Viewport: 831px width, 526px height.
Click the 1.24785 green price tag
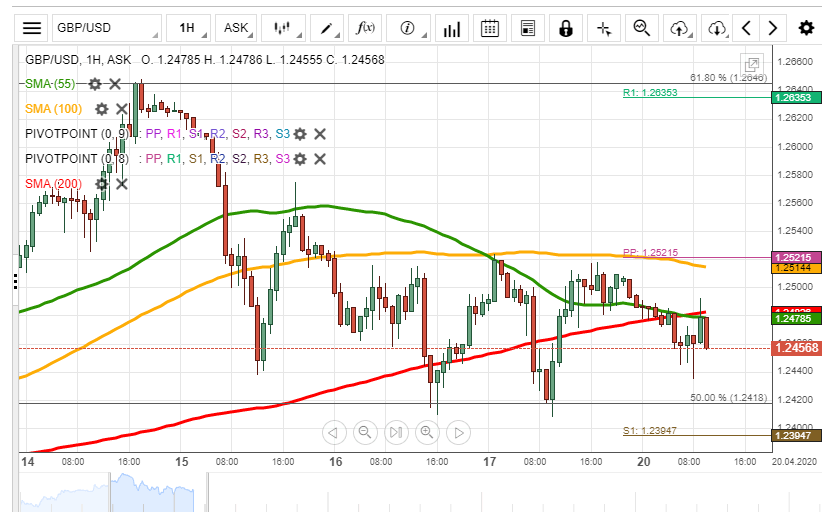pos(797,318)
